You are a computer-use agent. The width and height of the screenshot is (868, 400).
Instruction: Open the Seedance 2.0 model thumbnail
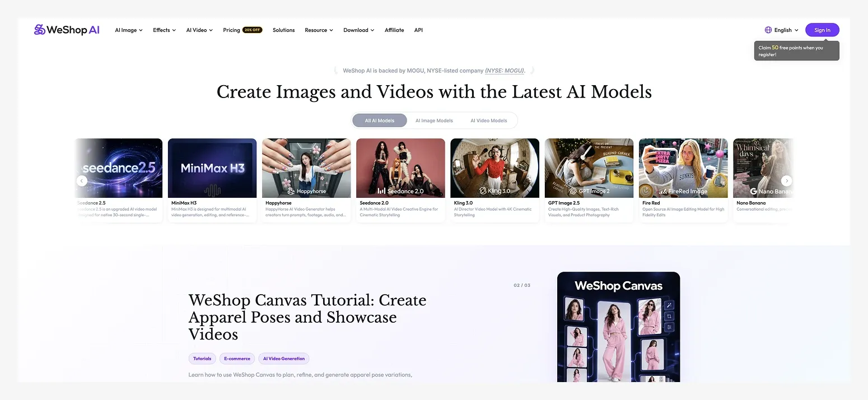[400, 168]
